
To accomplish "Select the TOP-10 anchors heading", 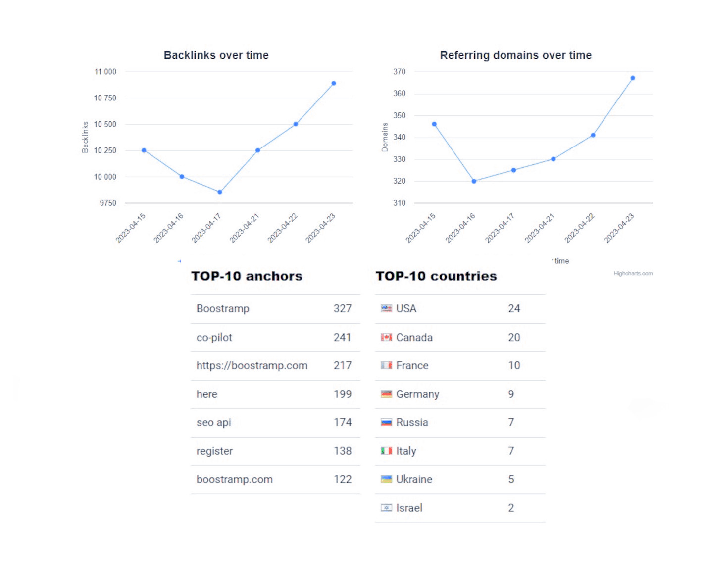I will 247,276.
